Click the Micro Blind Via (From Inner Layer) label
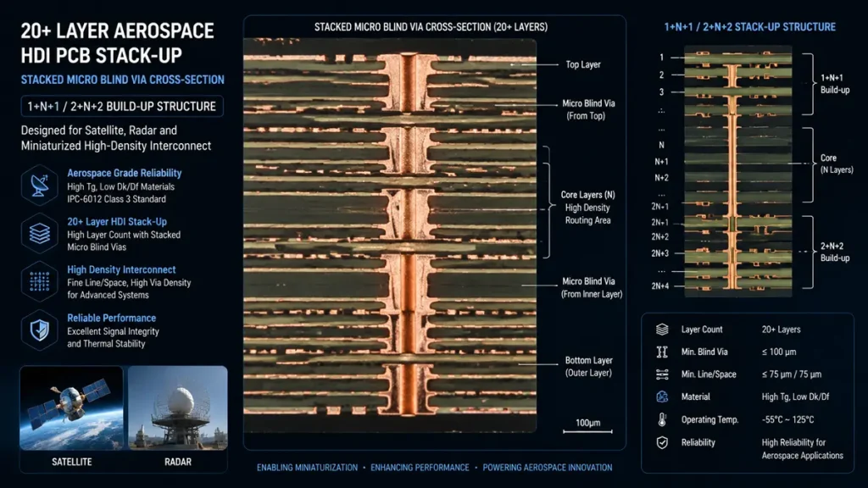 tap(592, 288)
